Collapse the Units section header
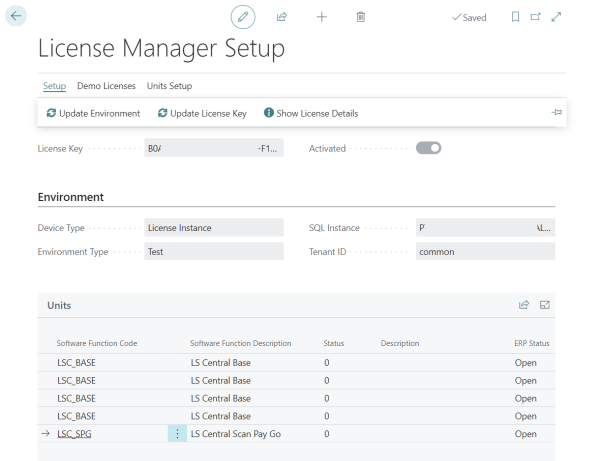The height and width of the screenshot is (461, 600). point(59,305)
